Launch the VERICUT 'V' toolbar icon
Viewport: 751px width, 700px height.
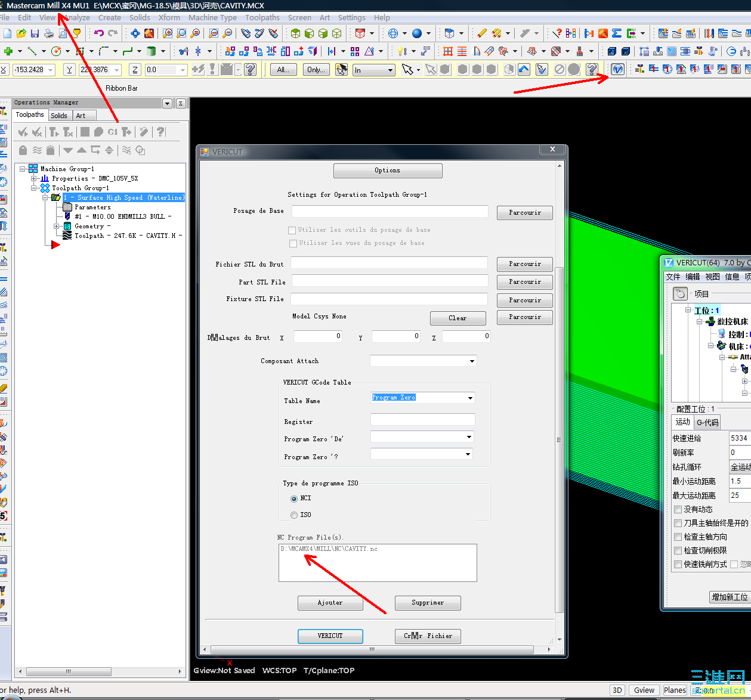point(618,69)
